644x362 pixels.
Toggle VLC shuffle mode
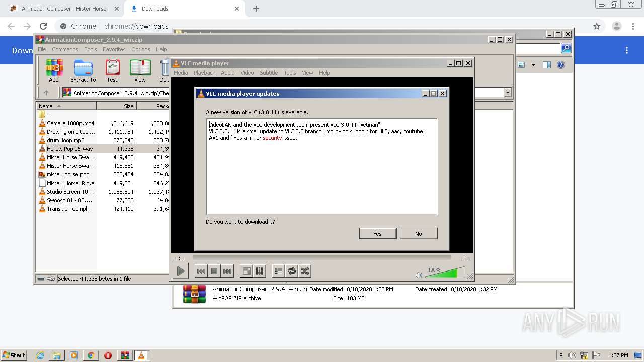(x=305, y=271)
